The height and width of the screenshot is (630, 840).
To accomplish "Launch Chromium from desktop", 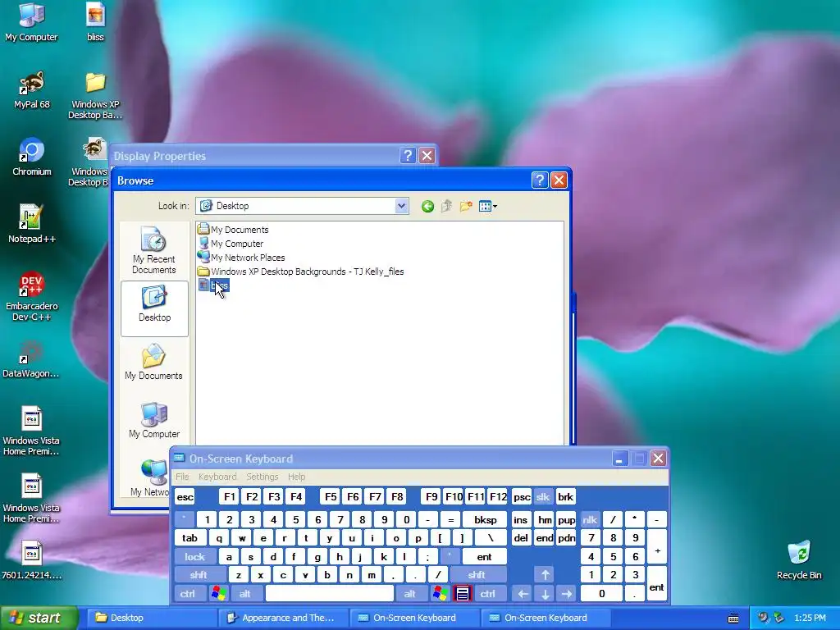I will tap(32, 157).
